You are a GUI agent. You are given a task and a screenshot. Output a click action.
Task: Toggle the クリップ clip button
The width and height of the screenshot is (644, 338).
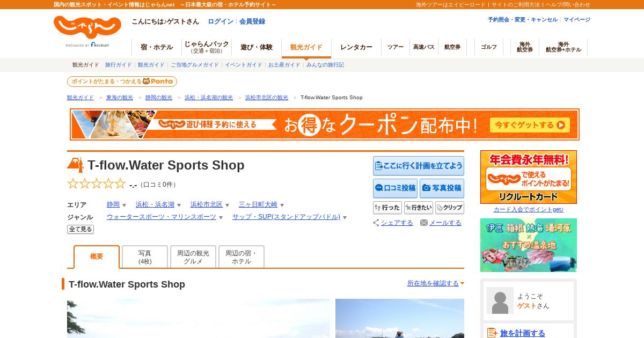[x=450, y=208]
